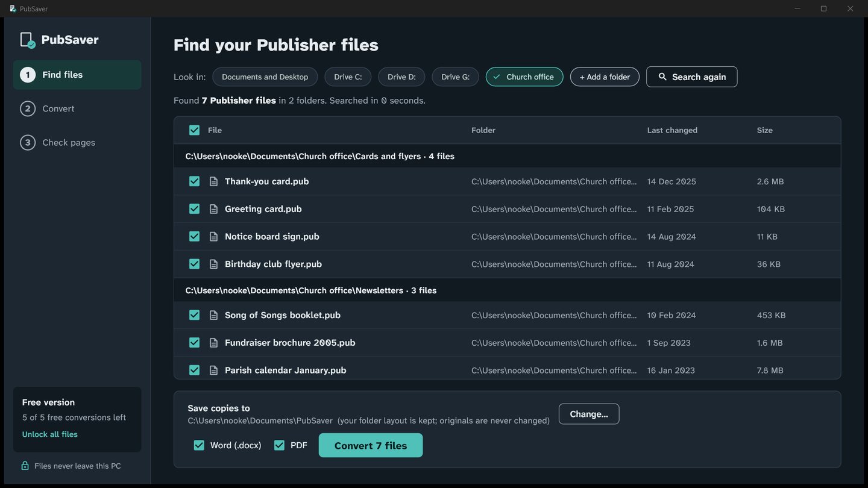Select the Drive D: location chip
Viewport: 868px width, 488px height.
click(x=401, y=77)
